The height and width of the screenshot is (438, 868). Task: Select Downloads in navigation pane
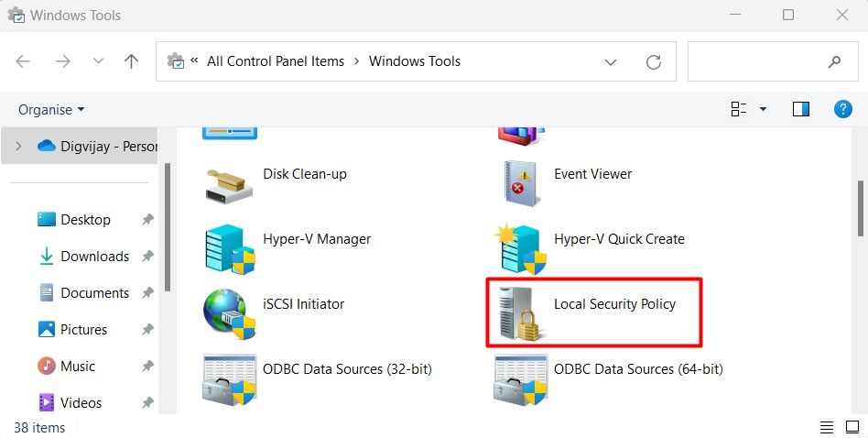[x=94, y=257]
